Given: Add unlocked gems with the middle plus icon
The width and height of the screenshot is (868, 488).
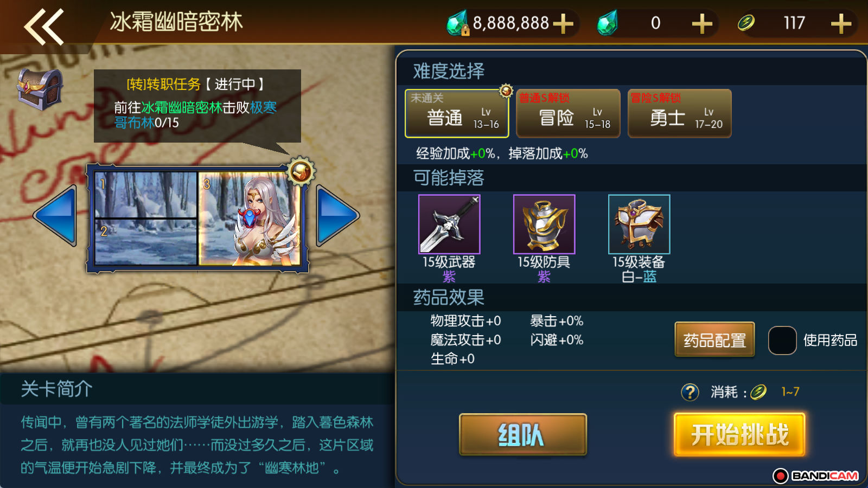Looking at the screenshot, I should [x=702, y=23].
